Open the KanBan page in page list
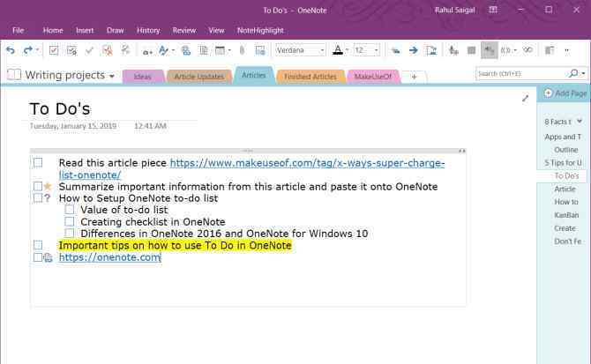The height and width of the screenshot is (364, 591). (566, 215)
